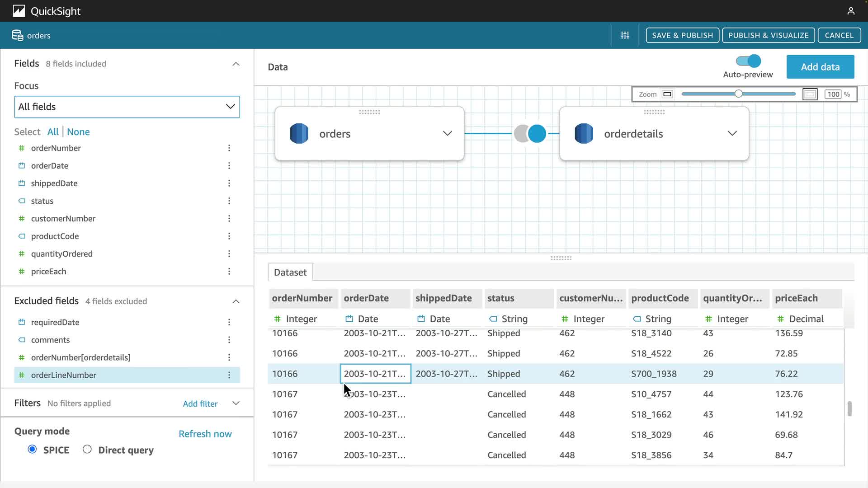868x488 pixels.
Task: Click the Add filter link
Action: click(200, 404)
